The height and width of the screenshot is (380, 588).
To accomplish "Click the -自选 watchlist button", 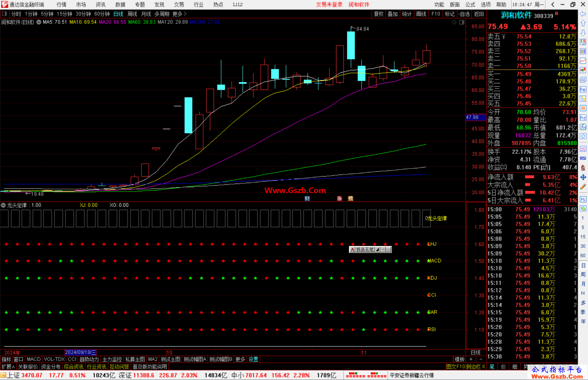I will pyautogui.click(x=464, y=14).
